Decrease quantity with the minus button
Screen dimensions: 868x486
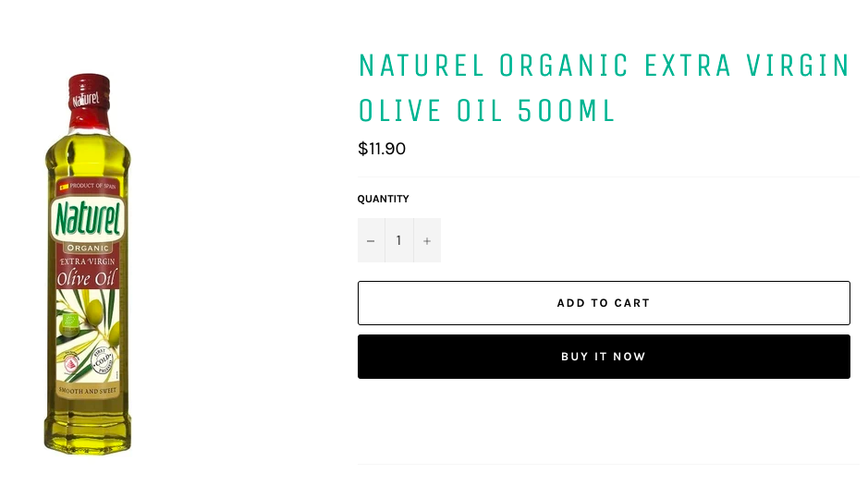point(371,240)
